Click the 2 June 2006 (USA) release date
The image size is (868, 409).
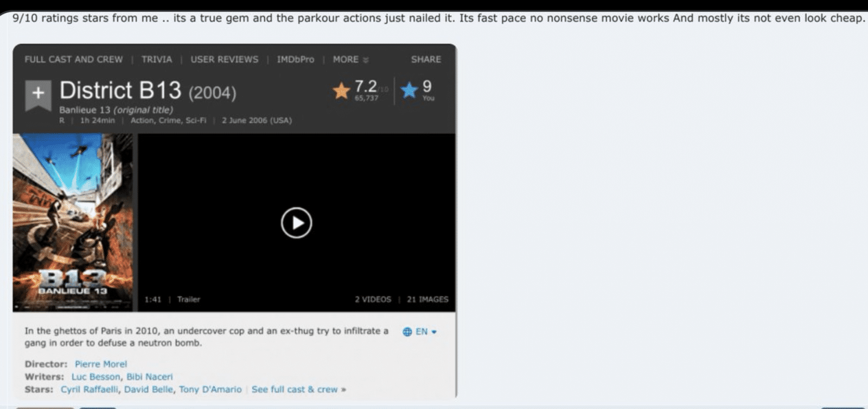257,120
